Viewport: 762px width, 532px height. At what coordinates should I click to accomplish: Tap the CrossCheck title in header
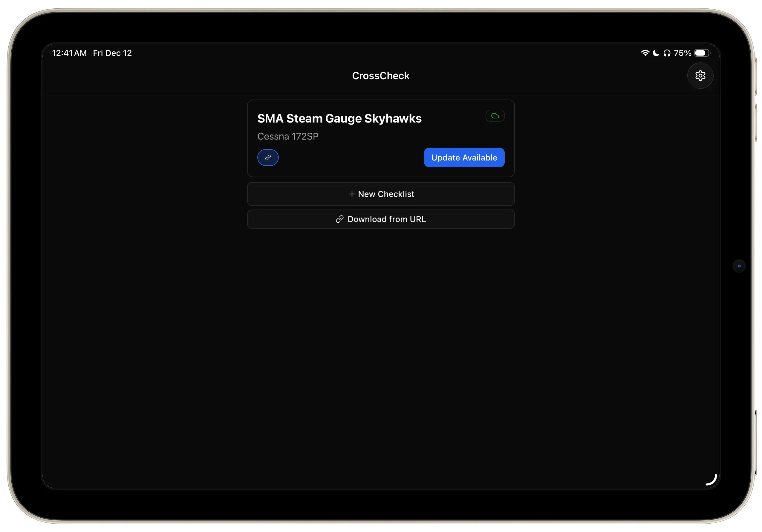click(381, 76)
